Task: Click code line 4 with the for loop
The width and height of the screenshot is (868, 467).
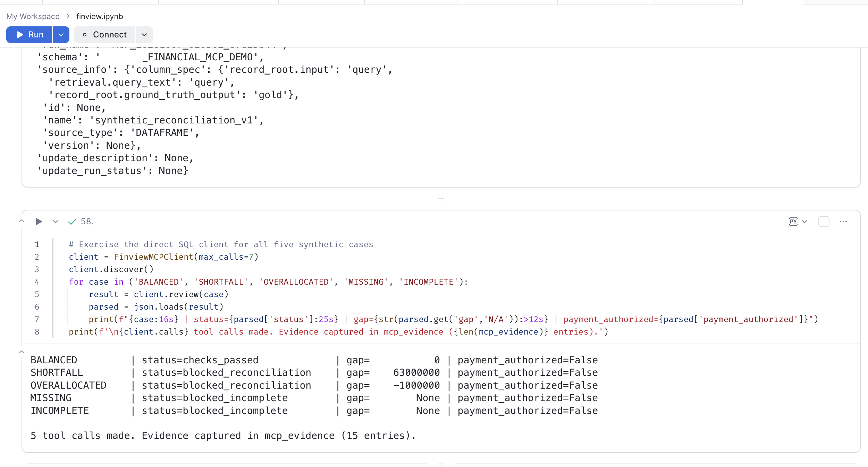Action: tap(268, 282)
